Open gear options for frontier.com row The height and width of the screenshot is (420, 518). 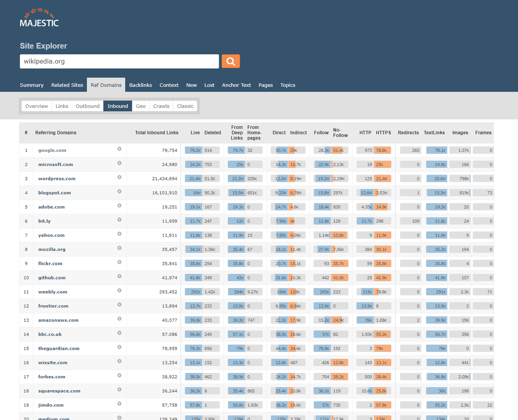pos(120,304)
